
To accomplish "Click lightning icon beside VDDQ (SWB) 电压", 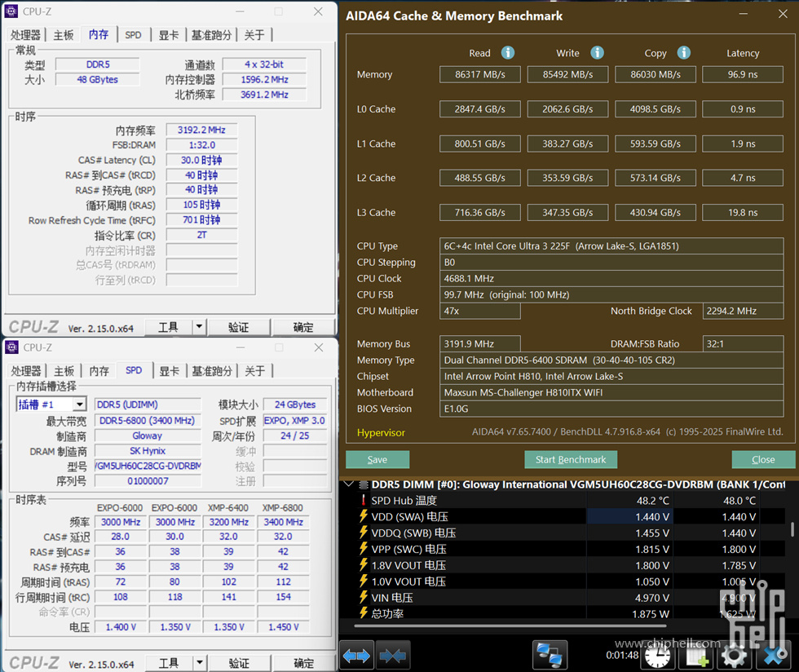I will (x=363, y=533).
